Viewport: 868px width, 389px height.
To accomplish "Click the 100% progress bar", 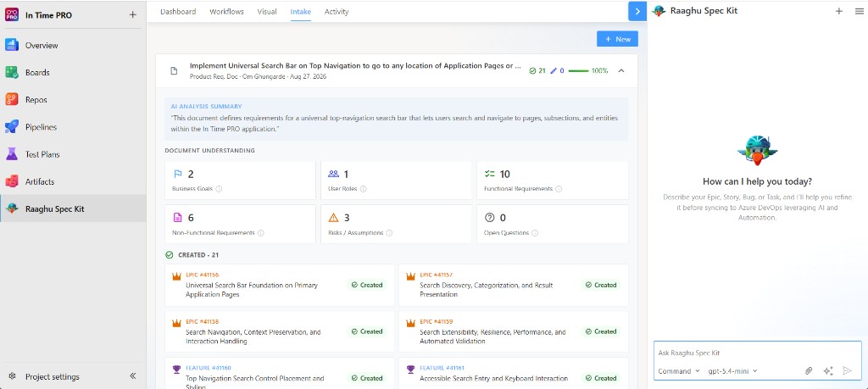I will point(578,71).
